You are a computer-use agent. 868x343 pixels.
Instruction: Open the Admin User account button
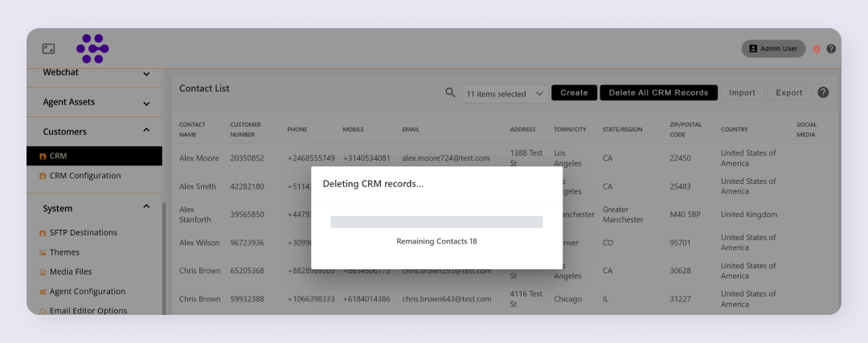click(772, 49)
